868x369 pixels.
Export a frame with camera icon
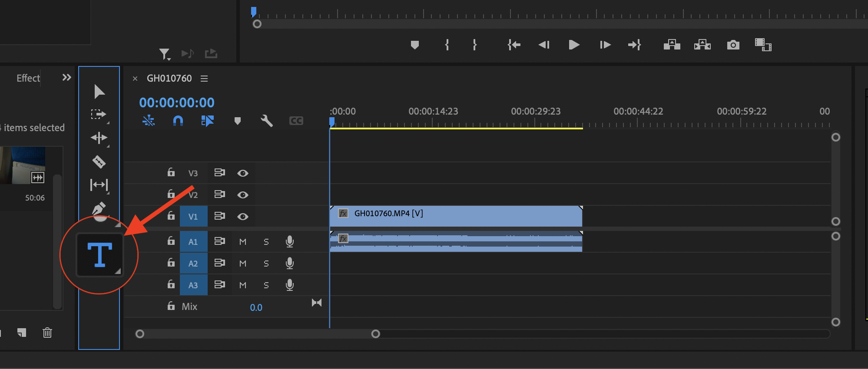(733, 45)
